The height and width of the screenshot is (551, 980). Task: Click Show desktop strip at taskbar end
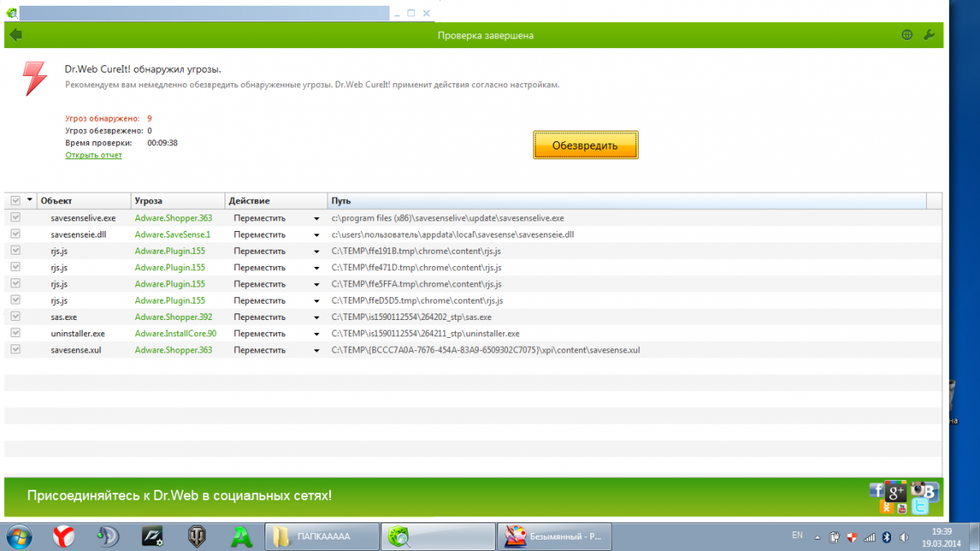click(974, 536)
